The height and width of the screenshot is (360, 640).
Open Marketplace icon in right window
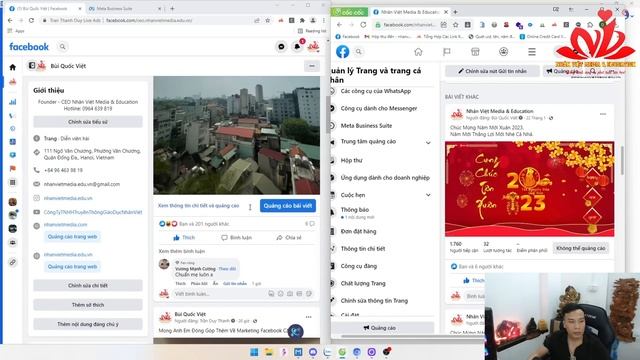pos(475,52)
